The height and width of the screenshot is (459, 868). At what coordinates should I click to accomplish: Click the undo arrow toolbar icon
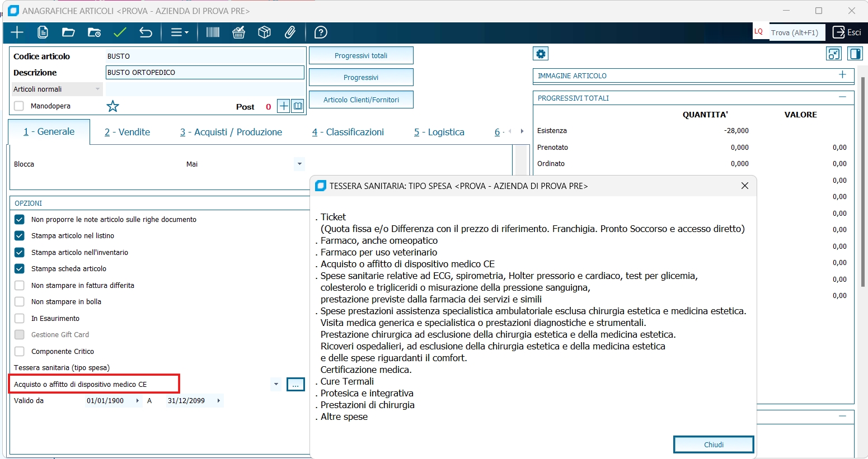pos(146,32)
